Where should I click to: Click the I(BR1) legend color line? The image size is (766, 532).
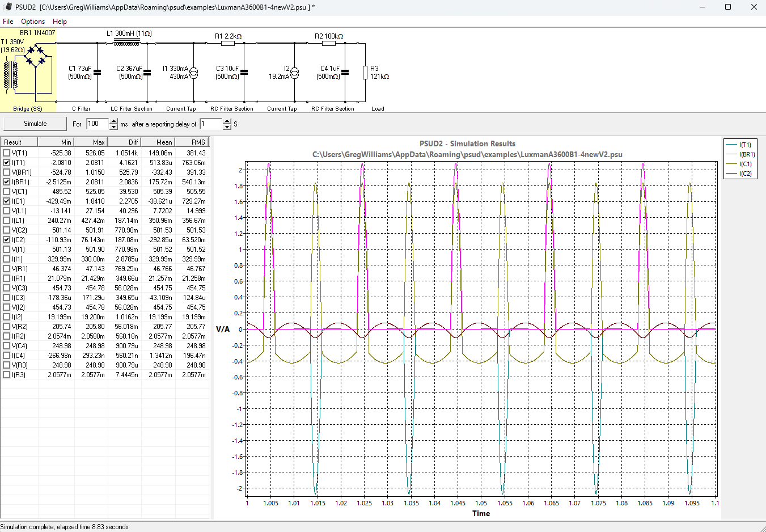click(x=731, y=154)
